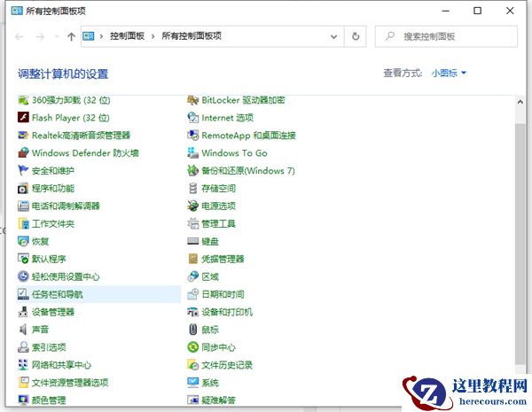Expand the chevron before 控制面板 breadcrumb
This screenshot has height=412, width=532.
[101, 36]
